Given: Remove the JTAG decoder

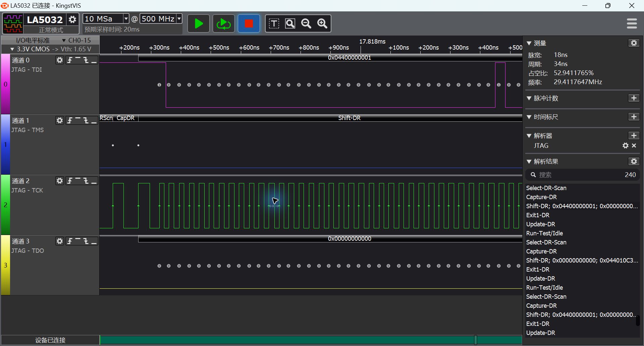Looking at the screenshot, I should (634, 146).
